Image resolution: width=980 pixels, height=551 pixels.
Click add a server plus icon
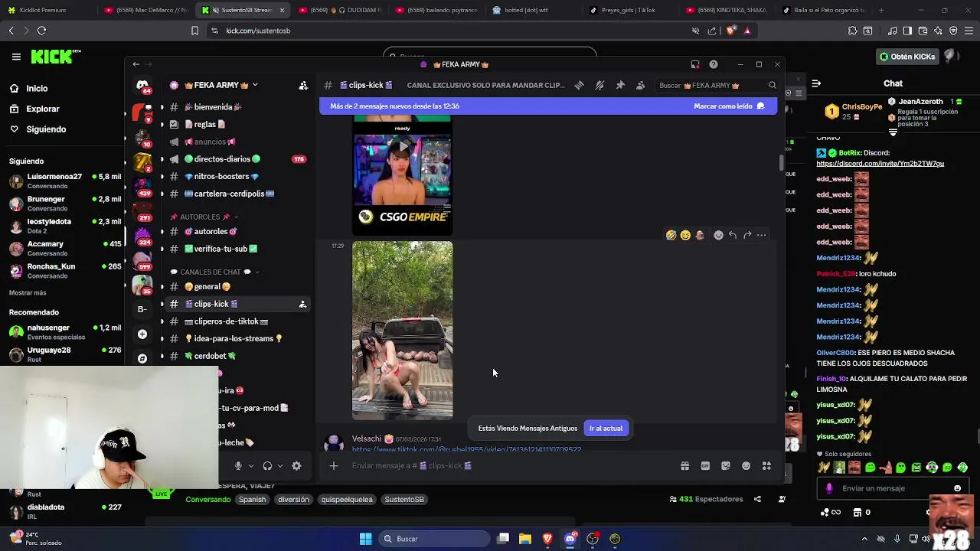click(142, 334)
